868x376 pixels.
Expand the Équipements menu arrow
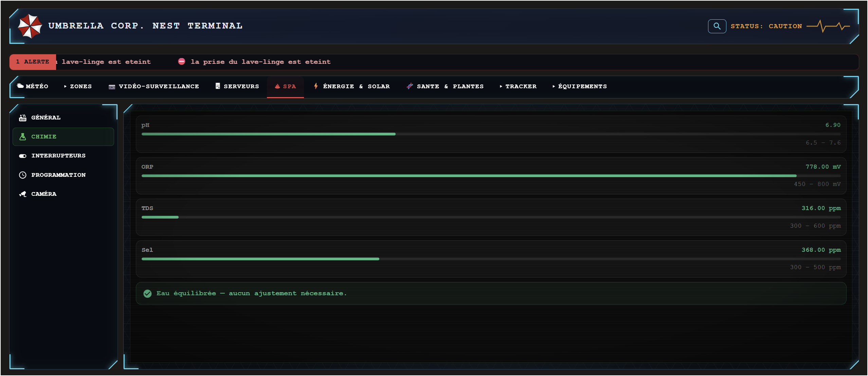pos(554,87)
